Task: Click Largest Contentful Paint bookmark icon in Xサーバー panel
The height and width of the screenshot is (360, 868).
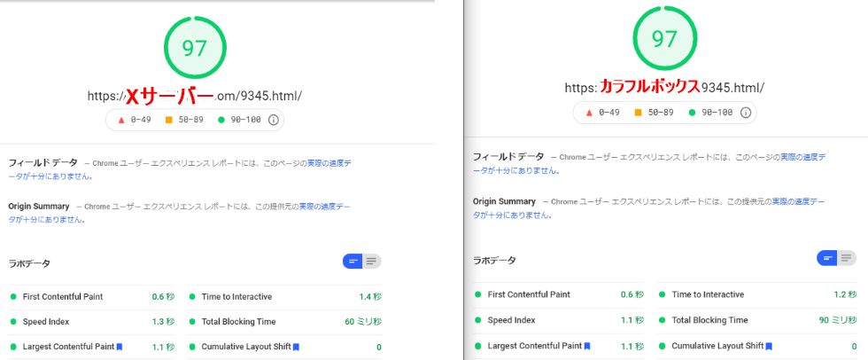Action: click(x=119, y=347)
